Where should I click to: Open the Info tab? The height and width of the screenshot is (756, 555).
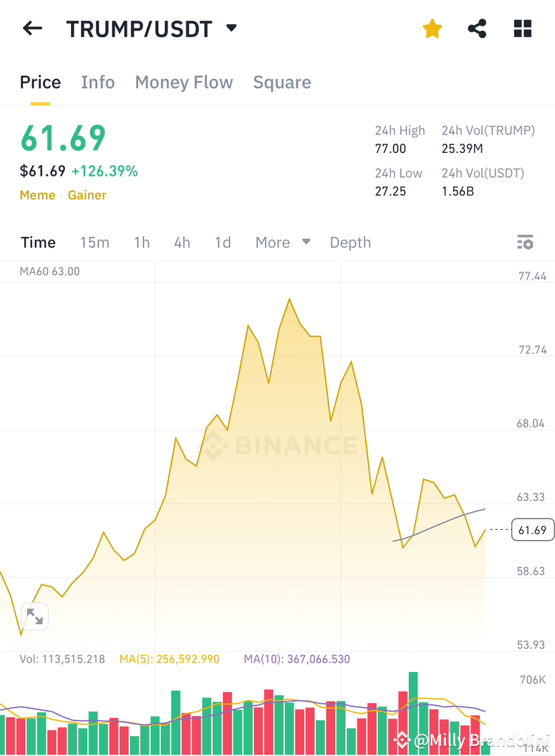point(98,82)
